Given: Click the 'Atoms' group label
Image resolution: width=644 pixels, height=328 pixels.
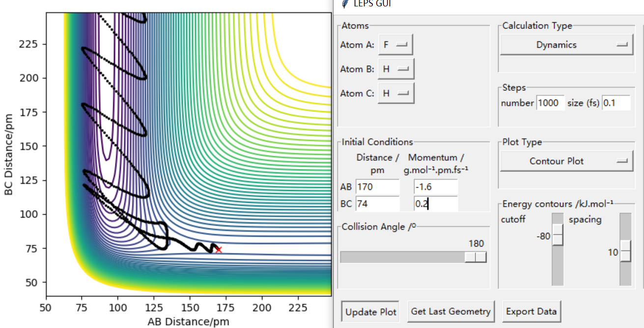Looking at the screenshot, I should (355, 26).
